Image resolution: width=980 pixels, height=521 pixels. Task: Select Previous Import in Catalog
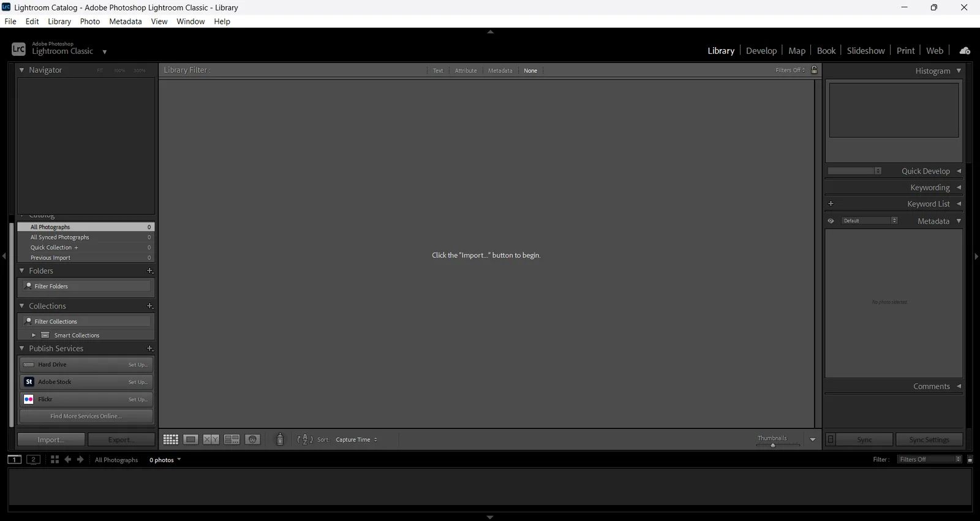pos(86,257)
